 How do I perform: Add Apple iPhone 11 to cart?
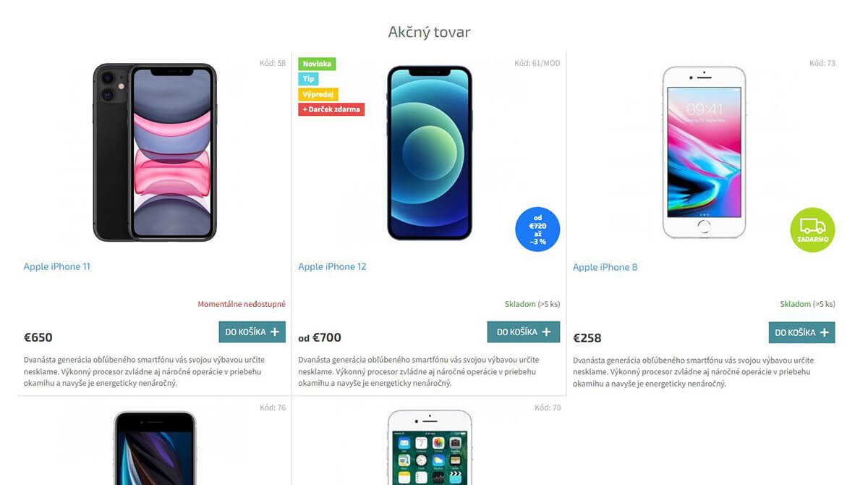pyautogui.click(x=252, y=332)
